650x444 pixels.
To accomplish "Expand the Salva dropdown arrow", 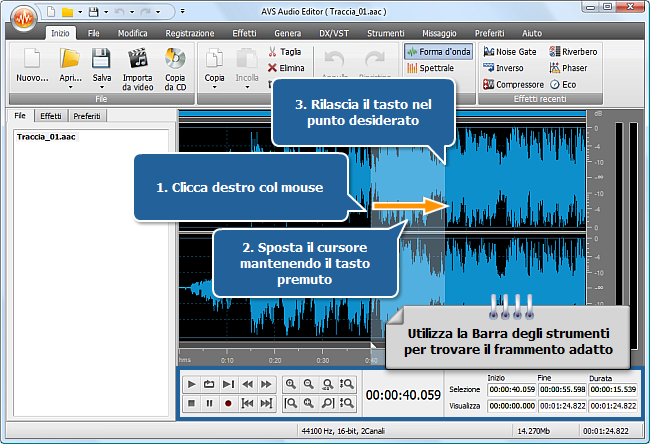I will [x=102, y=87].
